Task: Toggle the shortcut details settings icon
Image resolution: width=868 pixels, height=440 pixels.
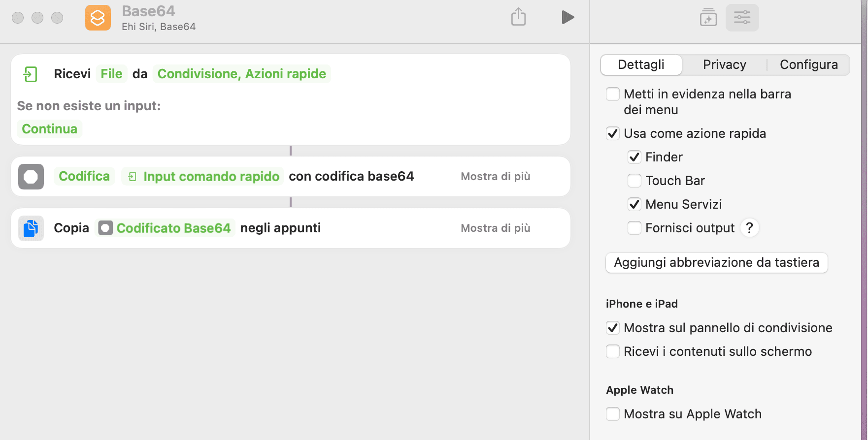Action: click(x=742, y=18)
